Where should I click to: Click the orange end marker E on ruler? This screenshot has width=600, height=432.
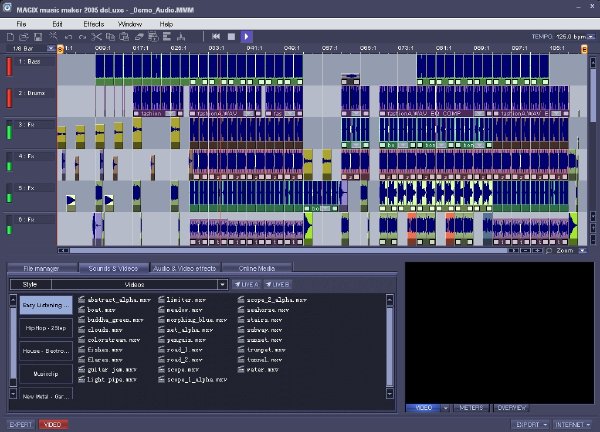(x=584, y=49)
